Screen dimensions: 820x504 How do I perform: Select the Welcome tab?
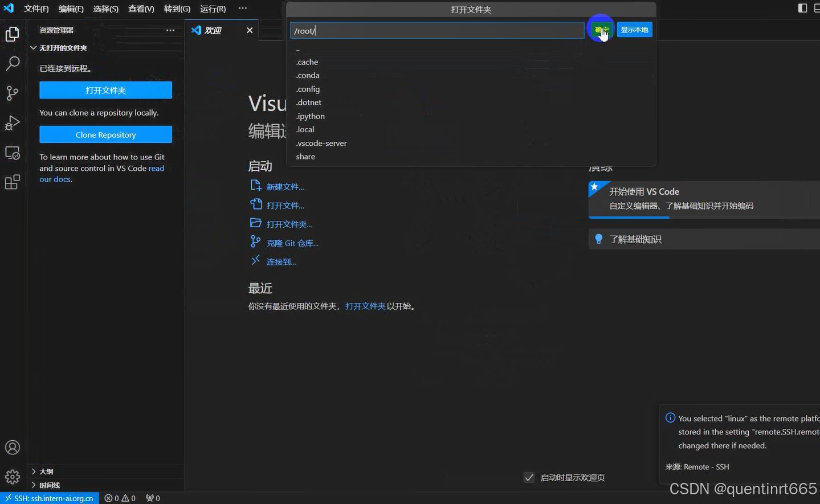[x=222, y=30]
